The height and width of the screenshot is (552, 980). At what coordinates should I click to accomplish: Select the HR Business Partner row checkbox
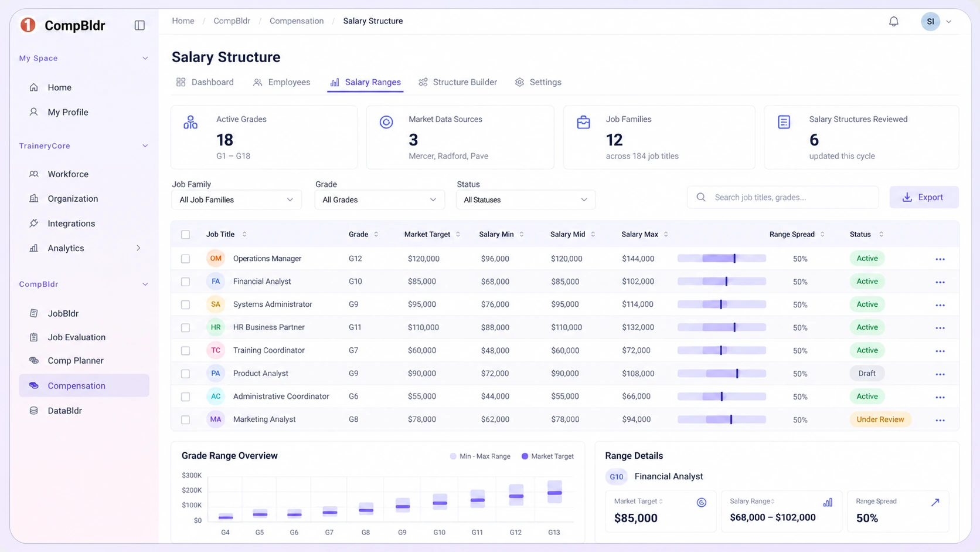point(185,327)
